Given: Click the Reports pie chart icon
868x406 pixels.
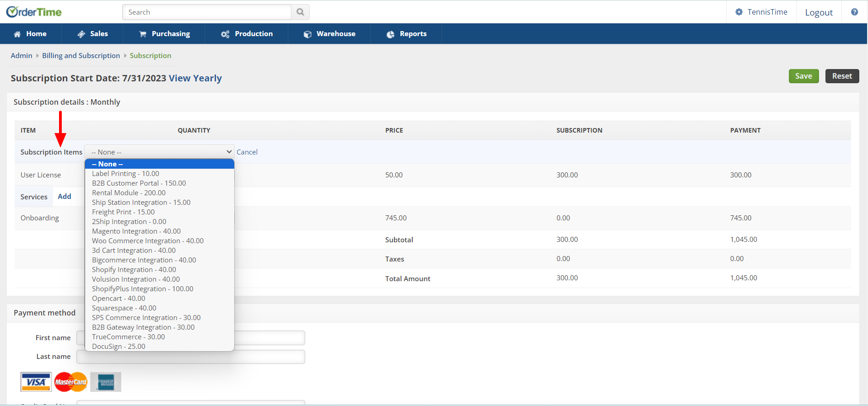Looking at the screenshot, I should 390,34.
